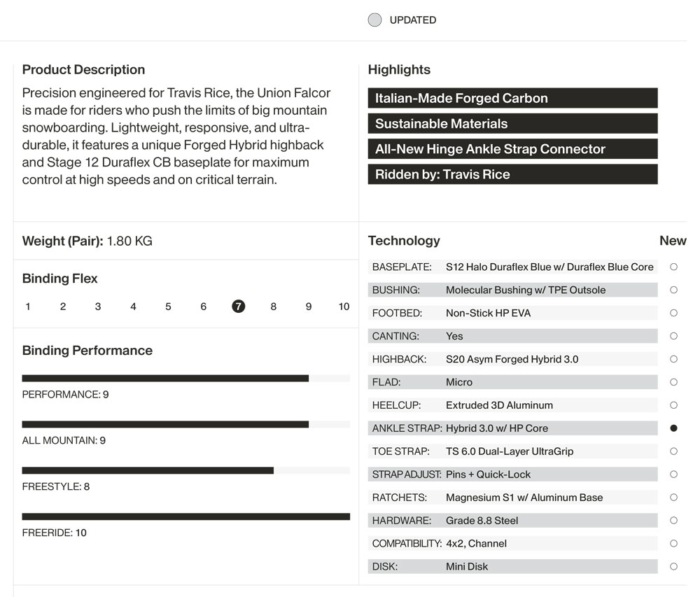Click the highlighted flex rating 7 circle

tap(239, 307)
